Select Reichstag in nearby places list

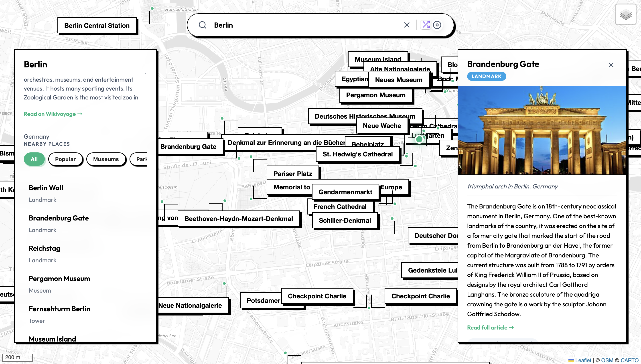(x=45, y=249)
